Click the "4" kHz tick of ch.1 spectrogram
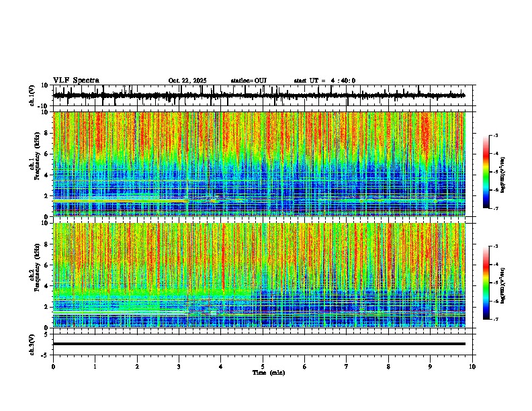The height and width of the screenshot is (411, 532). [x=47, y=175]
